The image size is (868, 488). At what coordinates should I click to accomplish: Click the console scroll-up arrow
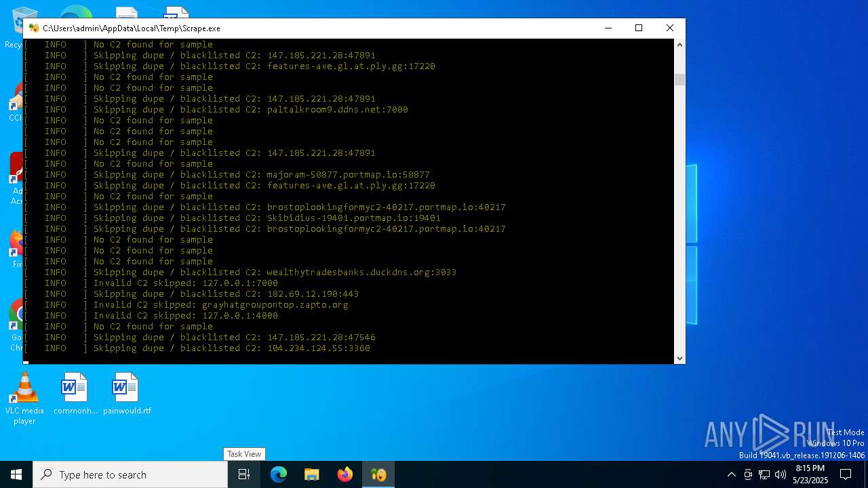tap(679, 45)
